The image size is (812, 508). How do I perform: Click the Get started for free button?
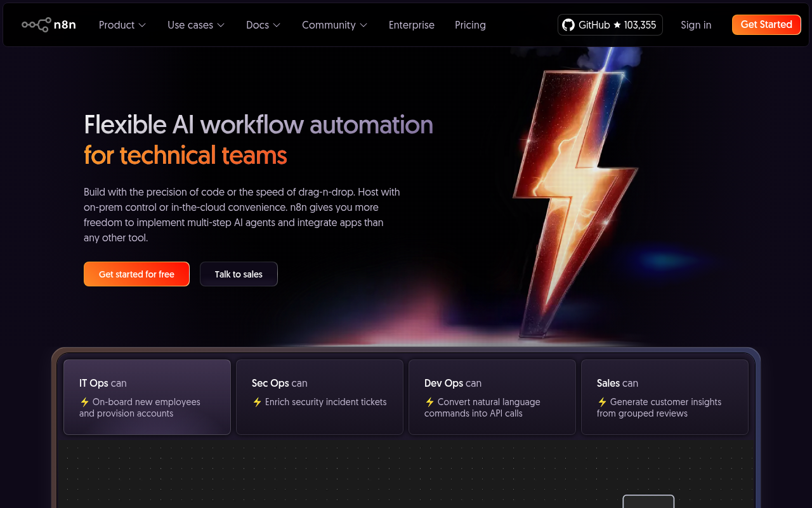tap(136, 274)
